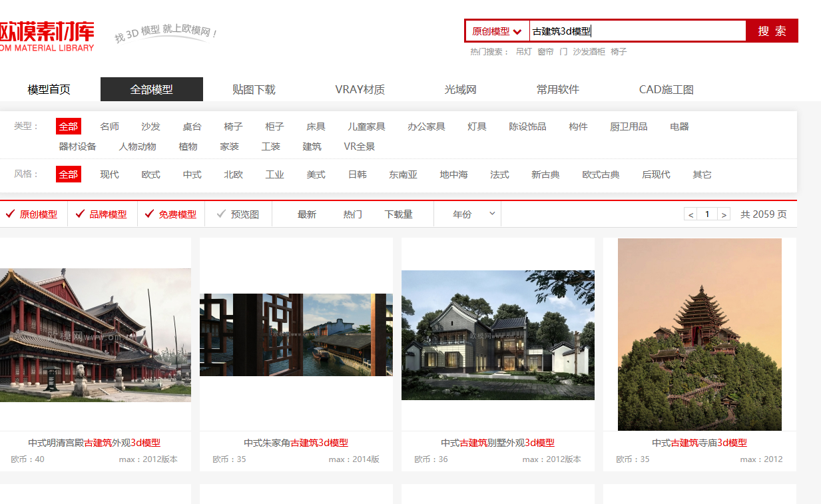Open hot search link 沙发酒柜
The width and height of the screenshot is (821, 504).
(x=589, y=52)
